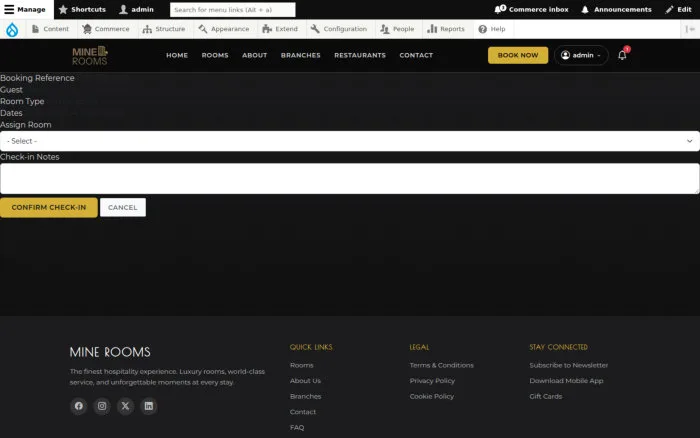Go to the CONTACT page
This screenshot has width=700, height=438.
click(x=416, y=55)
